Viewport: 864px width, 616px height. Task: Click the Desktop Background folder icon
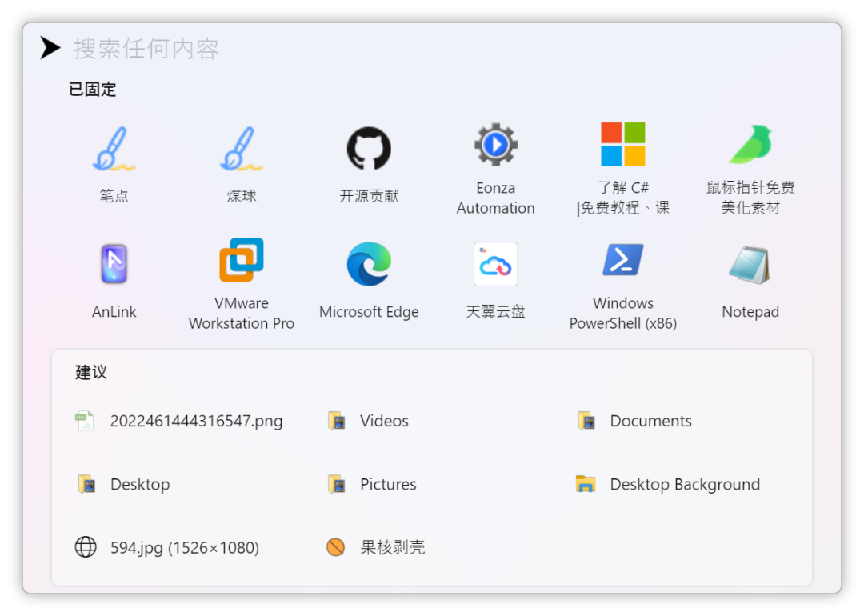tap(585, 483)
